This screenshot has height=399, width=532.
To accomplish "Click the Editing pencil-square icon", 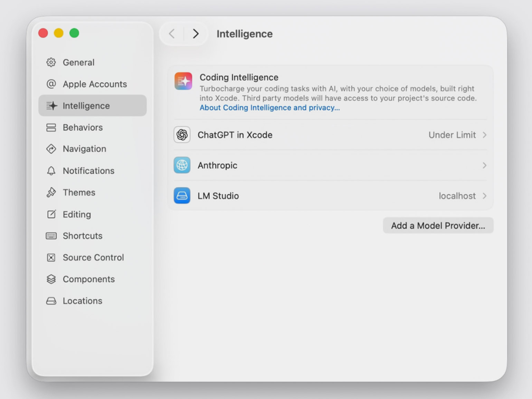I will click(x=51, y=214).
